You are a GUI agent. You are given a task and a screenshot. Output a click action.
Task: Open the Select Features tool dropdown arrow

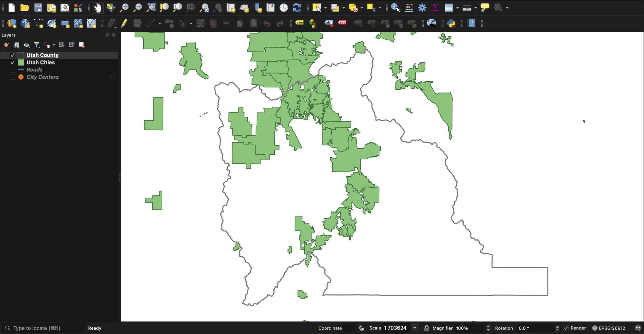[x=326, y=8]
